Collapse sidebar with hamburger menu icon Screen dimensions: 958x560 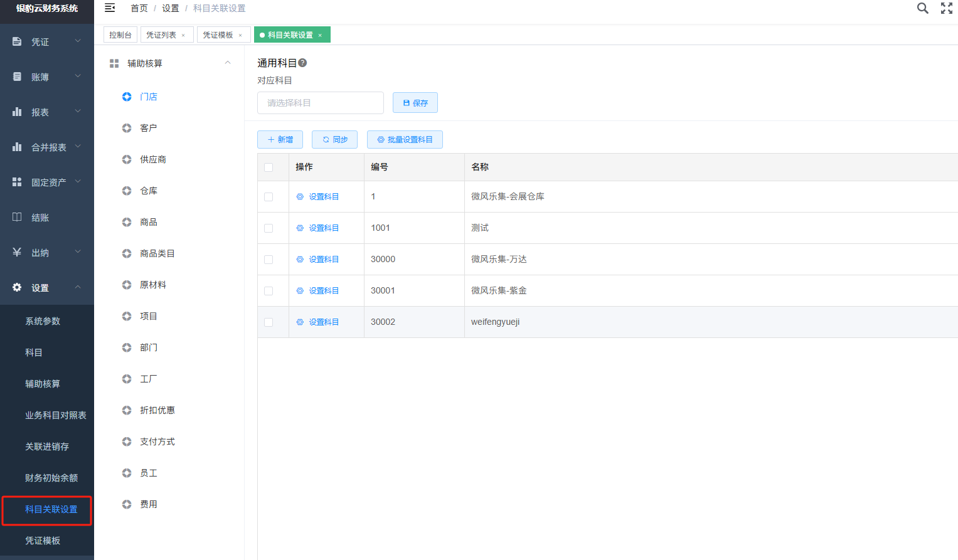110,8
